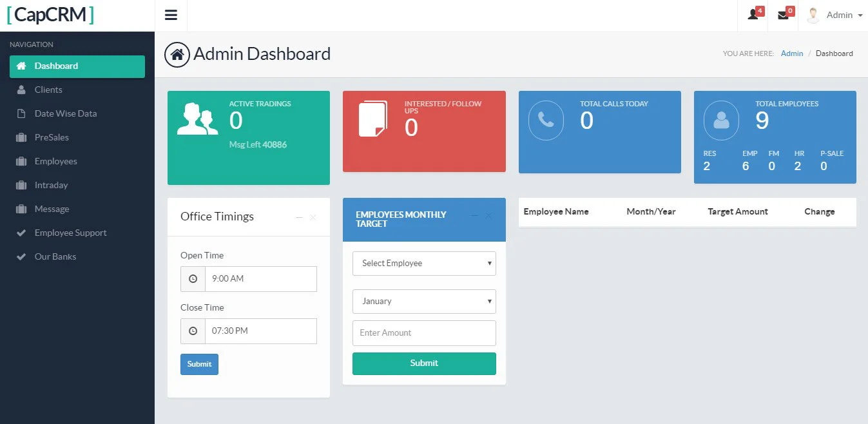The width and height of the screenshot is (868, 424).
Task: Toggle the hamburger menu button
Action: click(x=171, y=15)
